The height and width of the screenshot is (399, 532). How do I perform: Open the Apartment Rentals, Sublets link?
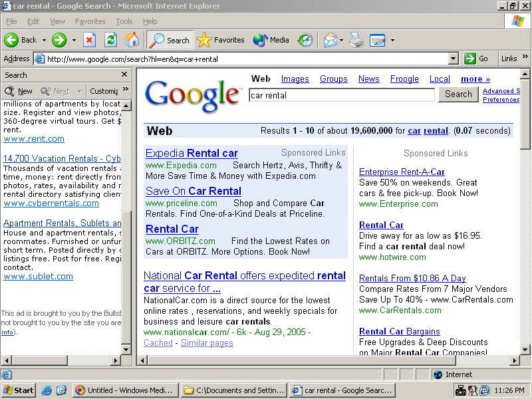(62, 223)
